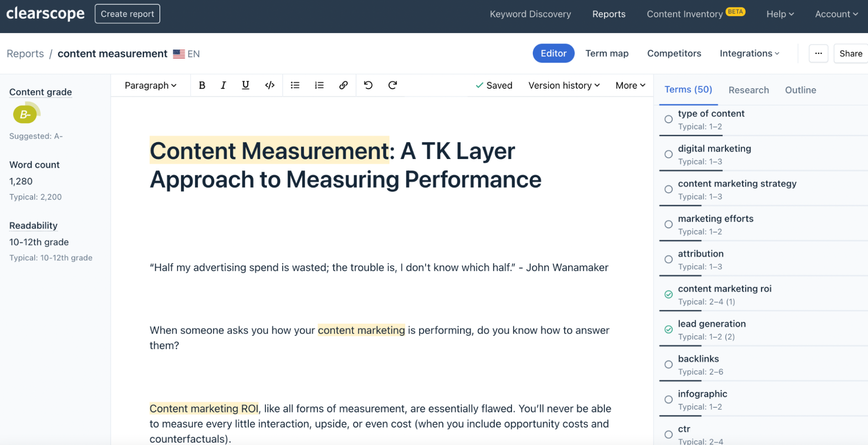Expand the Version history dropdown
The height and width of the screenshot is (445, 868).
[x=564, y=85]
